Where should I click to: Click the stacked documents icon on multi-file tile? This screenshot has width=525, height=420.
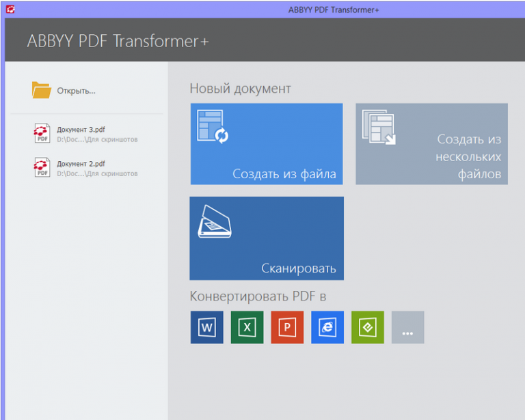click(x=379, y=127)
